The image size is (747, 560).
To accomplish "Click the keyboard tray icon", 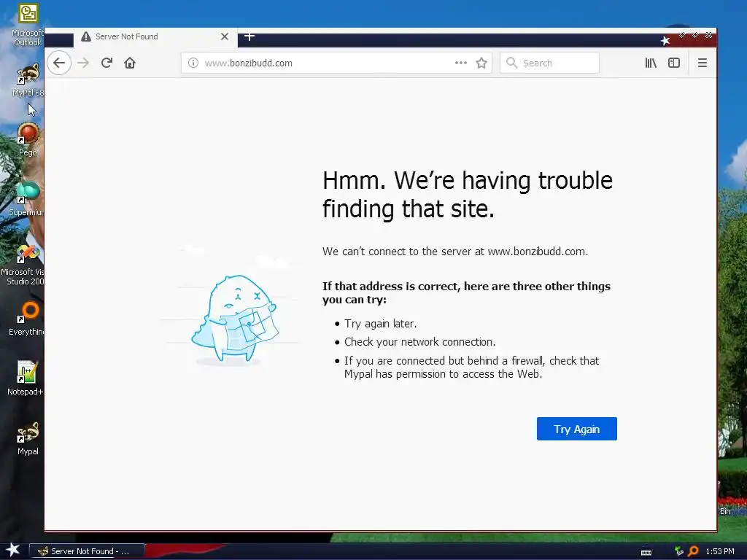I will 646,553.
